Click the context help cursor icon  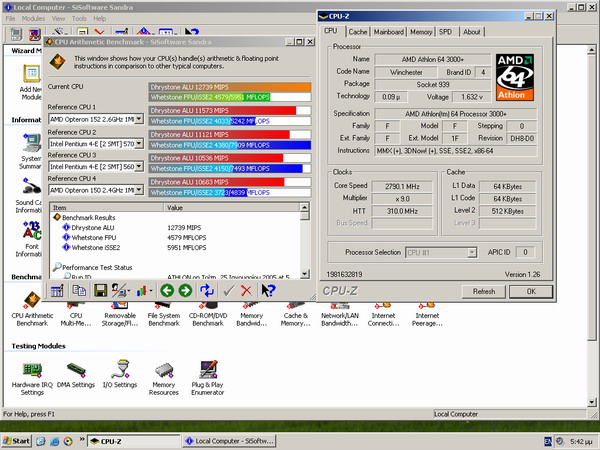point(268,291)
